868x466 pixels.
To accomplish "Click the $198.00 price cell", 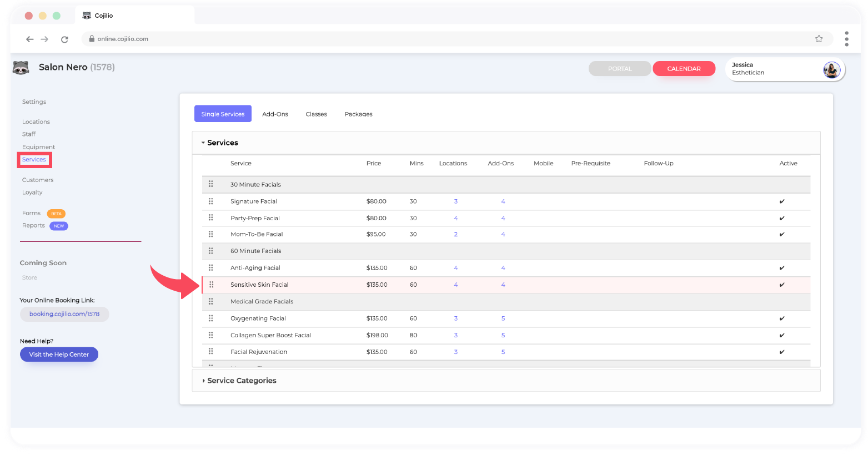I will click(x=377, y=335).
